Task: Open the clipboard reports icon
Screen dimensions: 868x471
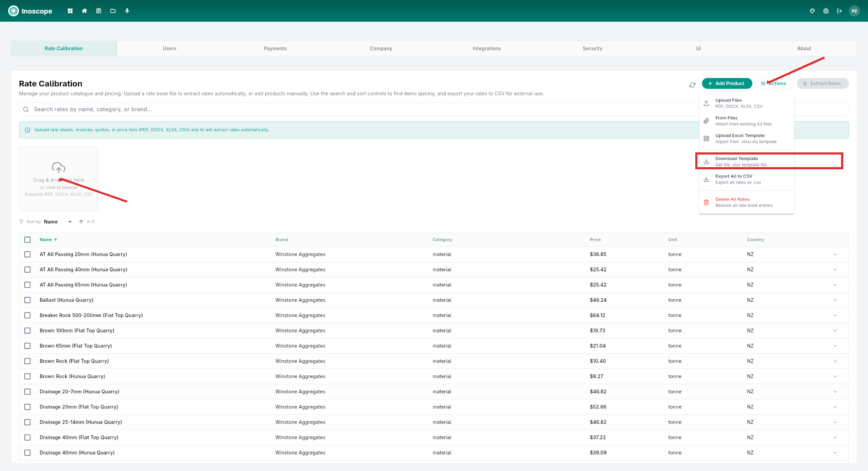Action: click(x=99, y=11)
